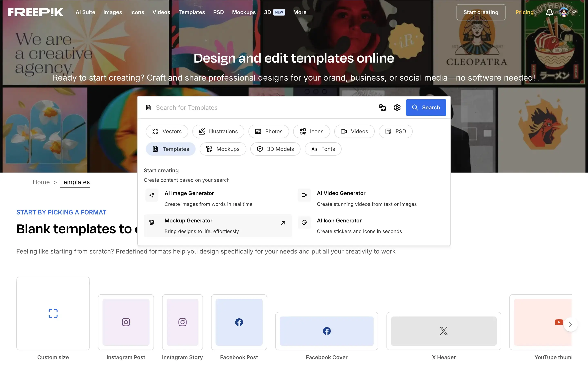Select the Fonts filter chip
This screenshot has width=588, height=368.
[323, 149]
